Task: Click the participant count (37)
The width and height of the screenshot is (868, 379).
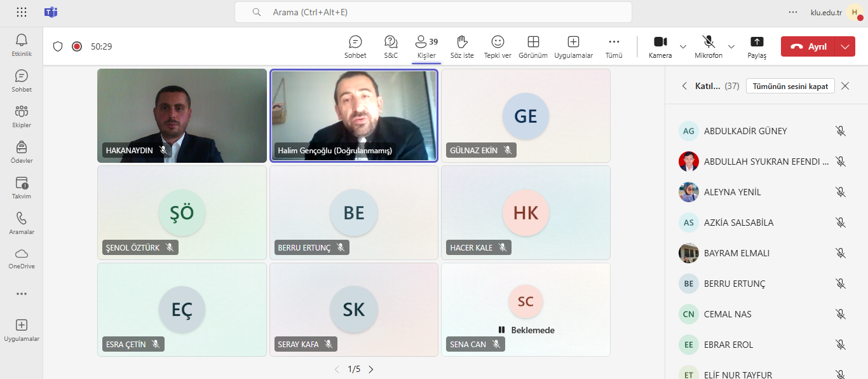Action: 732,86
